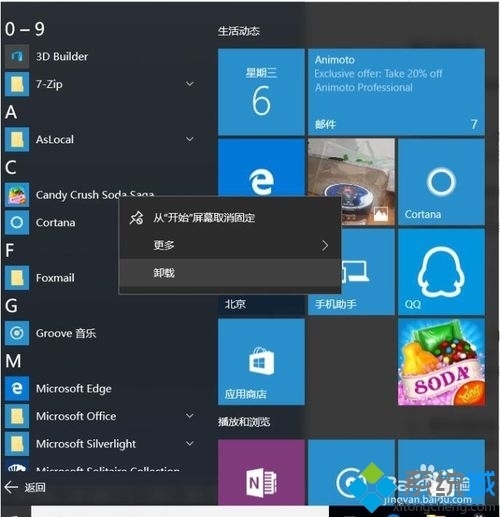Screen dimensions: 500x517
Task: Expand the 7-Zip folder chevron
Action: point(190,84)
